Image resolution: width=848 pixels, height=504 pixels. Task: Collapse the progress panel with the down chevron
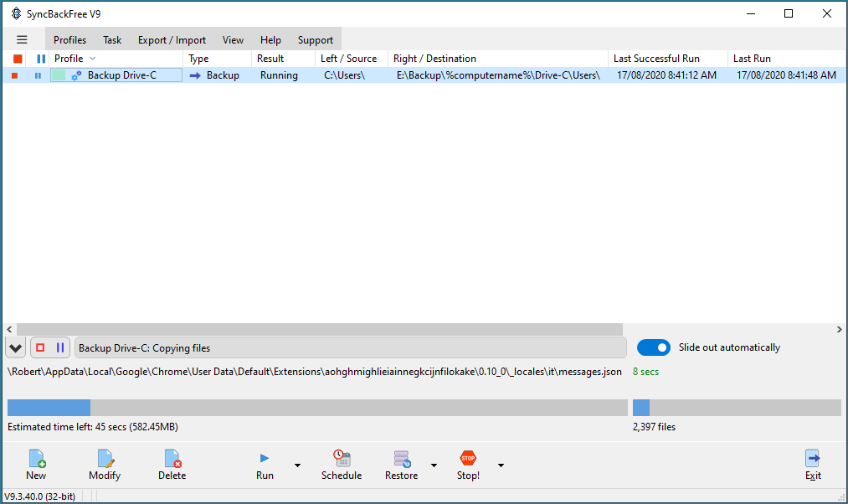(x=16, y=347)
